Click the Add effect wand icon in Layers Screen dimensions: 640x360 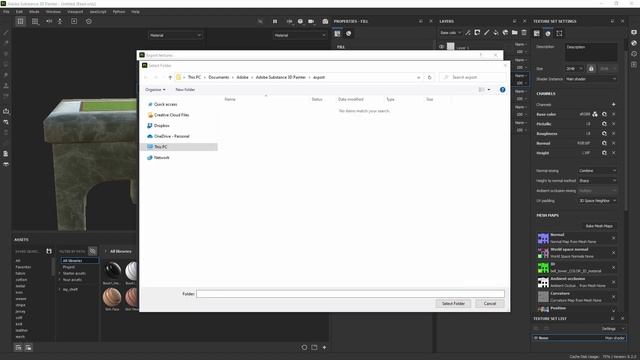coord(468,33)
